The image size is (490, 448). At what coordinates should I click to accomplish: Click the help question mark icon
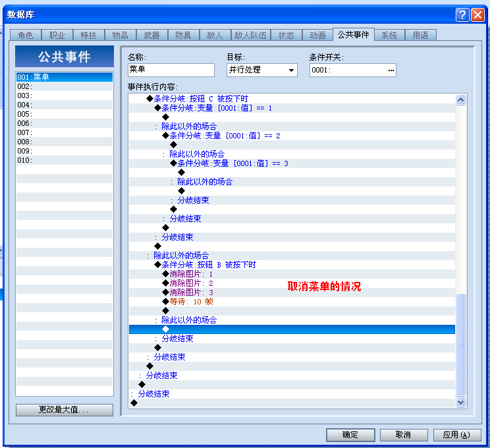[462, 14]
